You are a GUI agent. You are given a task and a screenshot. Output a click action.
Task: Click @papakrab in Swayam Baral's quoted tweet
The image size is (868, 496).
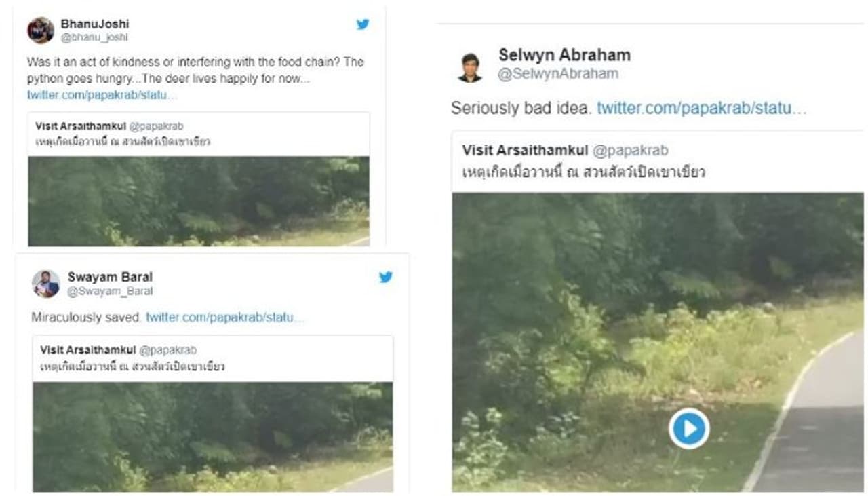point(167,350)
